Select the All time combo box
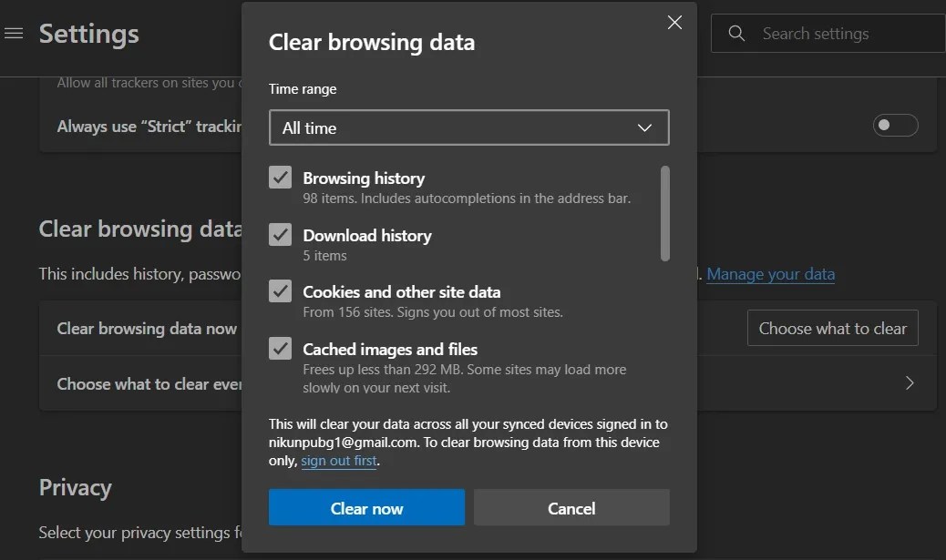Viewport: 946px width, 560px height. pyautogui.click(x=468, y=127)
